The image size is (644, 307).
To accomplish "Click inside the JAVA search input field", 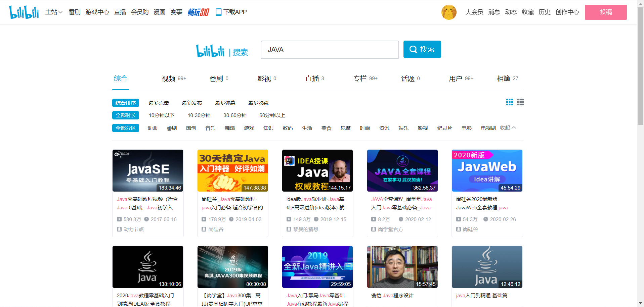I will (x=329, y=49).
